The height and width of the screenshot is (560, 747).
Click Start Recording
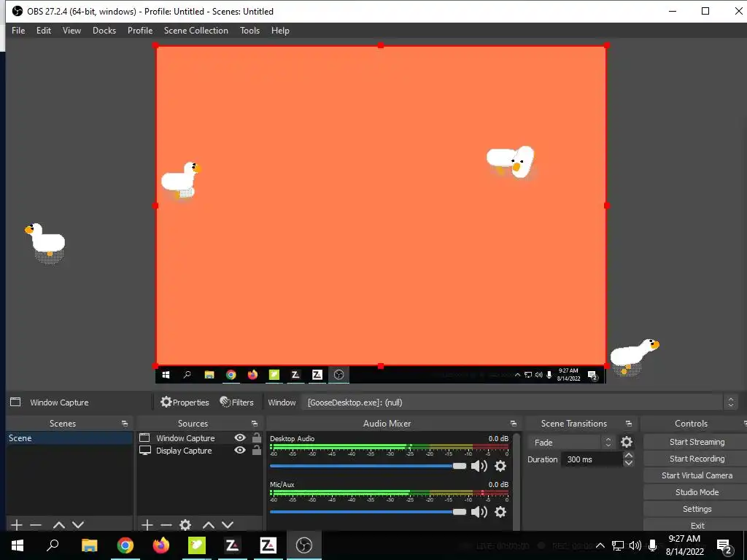[697, 459]
